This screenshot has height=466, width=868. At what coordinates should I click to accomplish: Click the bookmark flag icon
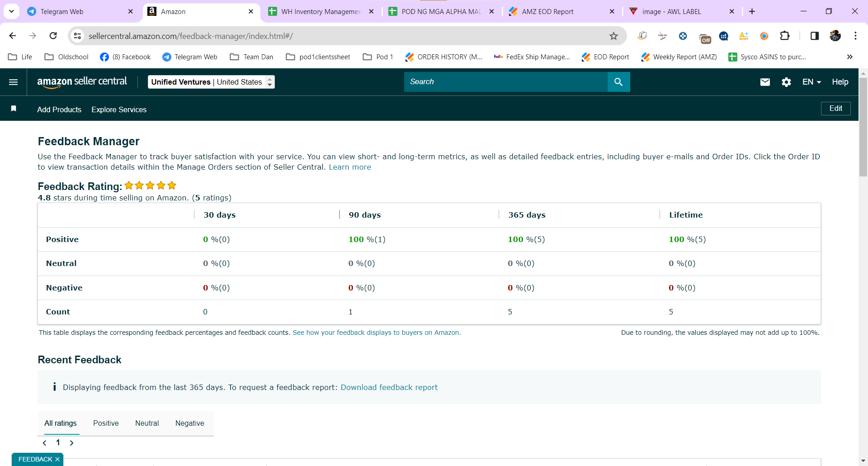click(14, 109)
